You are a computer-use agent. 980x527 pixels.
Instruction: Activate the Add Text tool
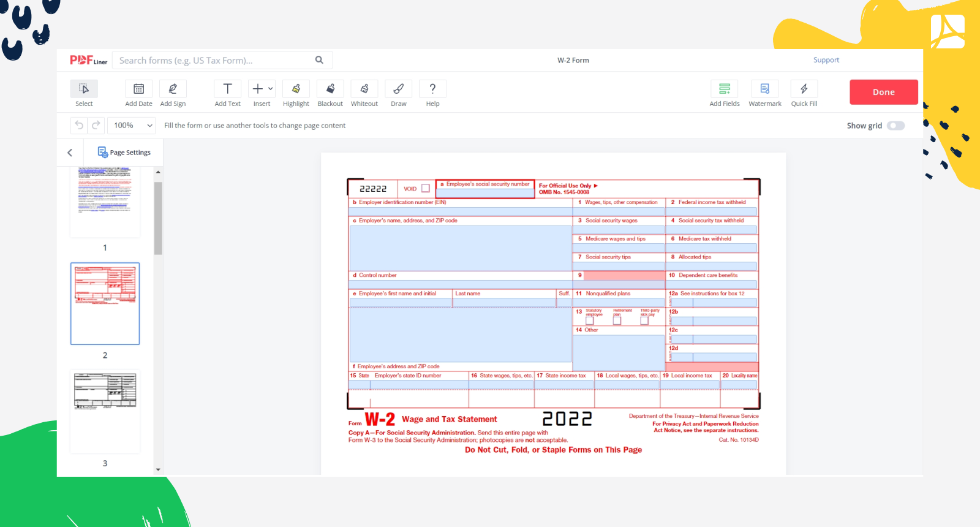coord(227,89)
